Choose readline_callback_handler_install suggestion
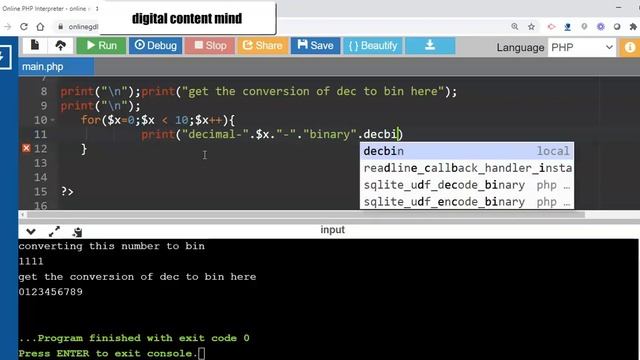The height and width of the screenshot is (360, 640). (x=467, y=168)
